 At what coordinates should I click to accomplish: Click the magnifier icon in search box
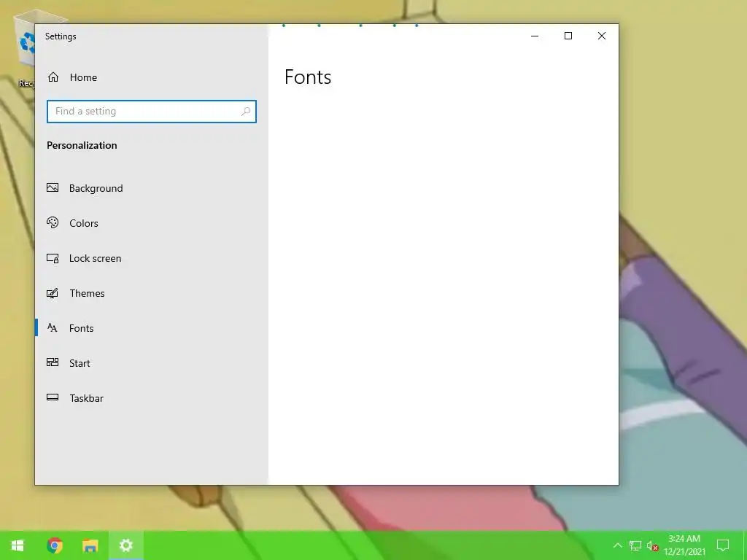[x=246, y=112]
